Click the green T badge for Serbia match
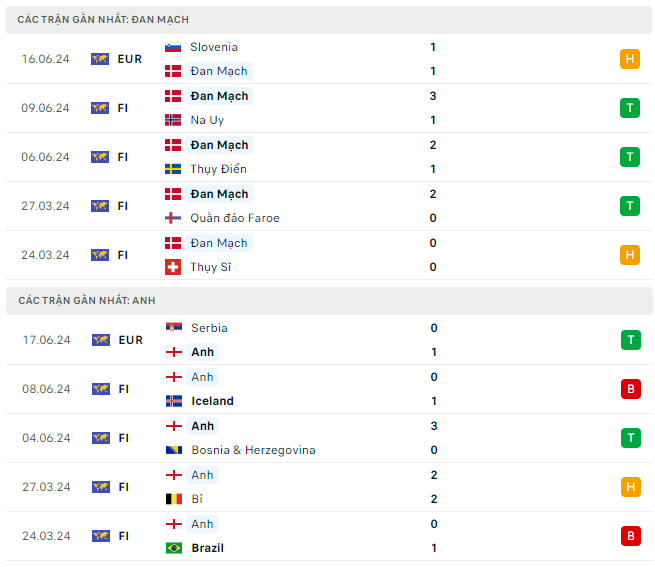The width and height of the screenshot is (655, 567). tap(629, 340)
